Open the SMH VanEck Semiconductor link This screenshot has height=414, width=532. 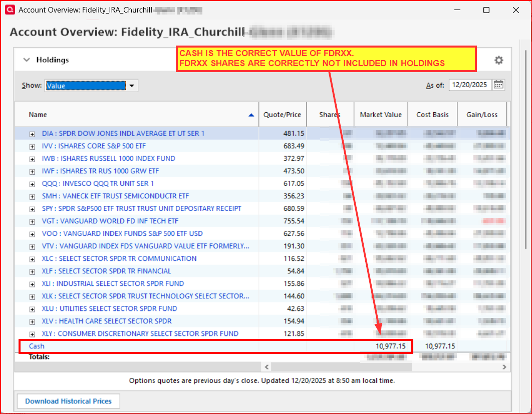point(115,196)
